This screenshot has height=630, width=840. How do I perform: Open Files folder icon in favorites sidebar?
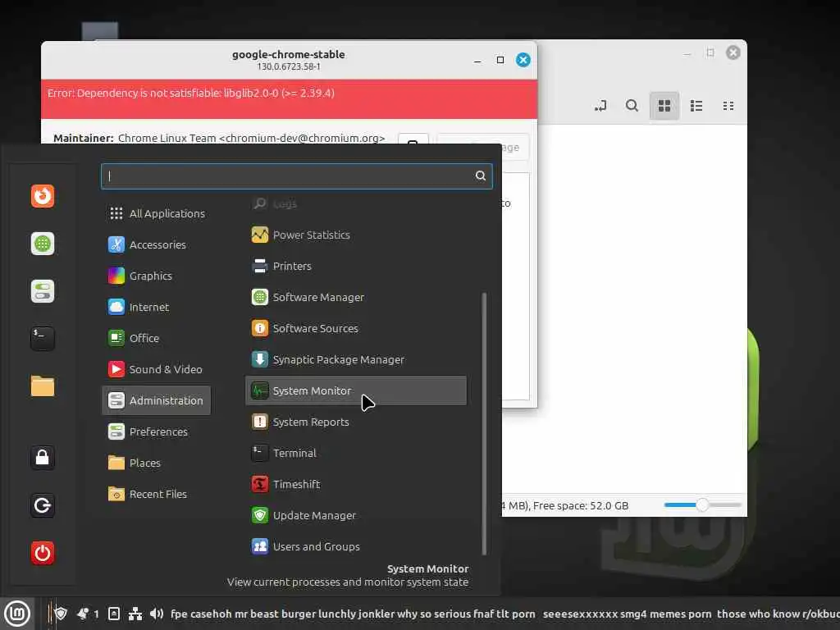pos(43,386)
